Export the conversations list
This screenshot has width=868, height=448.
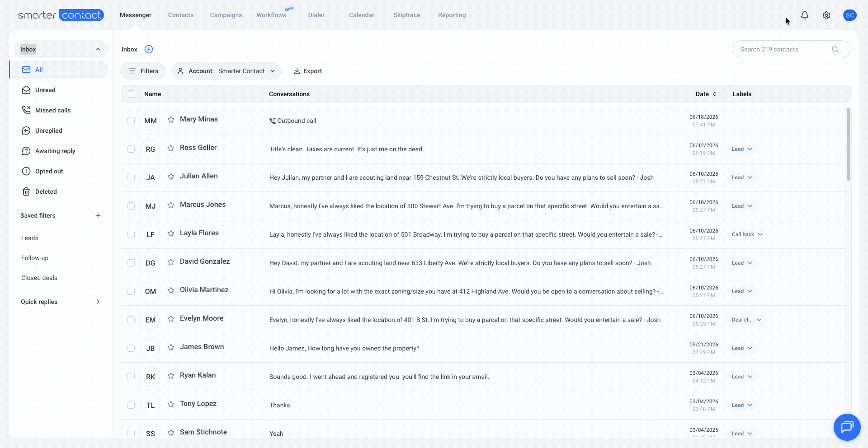(x=308, y=71)
